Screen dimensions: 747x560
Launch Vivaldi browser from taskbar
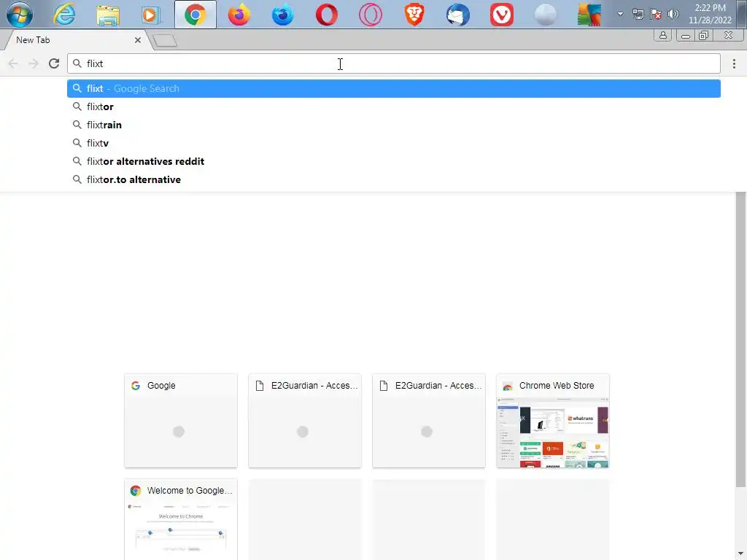point(502,15)
